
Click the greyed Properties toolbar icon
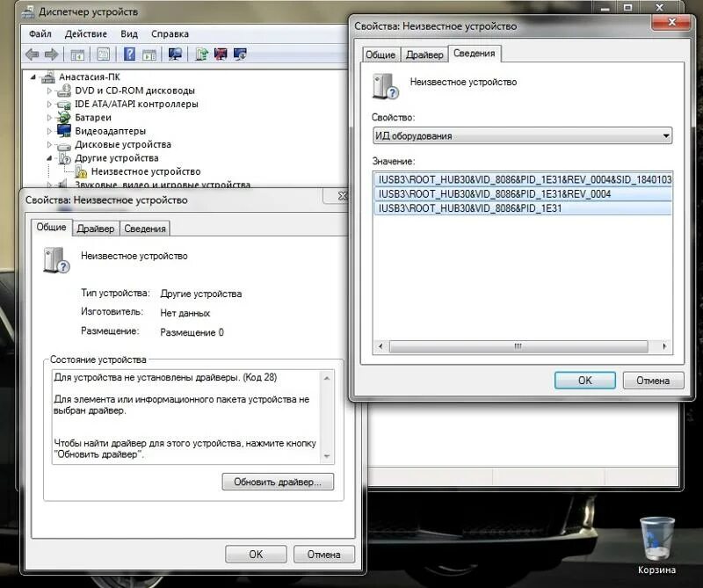[x=103, y=54]
